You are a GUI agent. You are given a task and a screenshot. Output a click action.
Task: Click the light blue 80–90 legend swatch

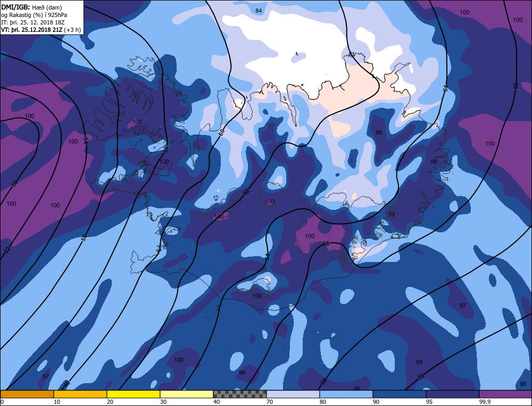point(346,394)
